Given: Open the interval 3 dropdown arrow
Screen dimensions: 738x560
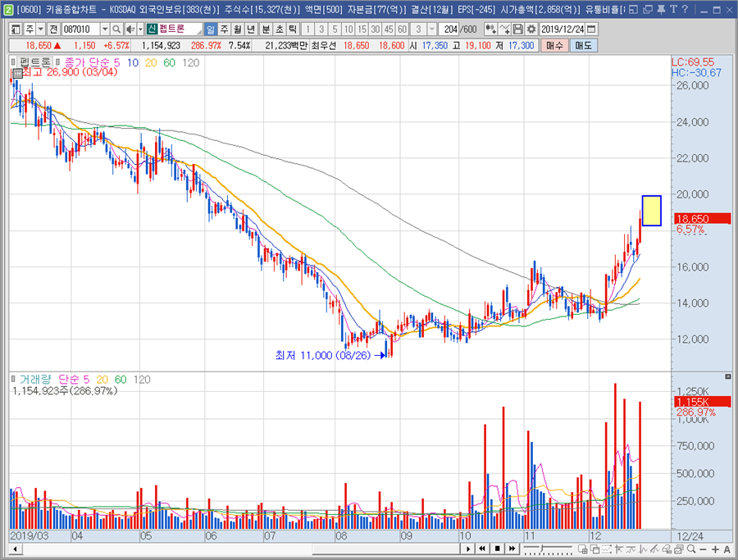Looking at the screenshot, I should 431,30.
